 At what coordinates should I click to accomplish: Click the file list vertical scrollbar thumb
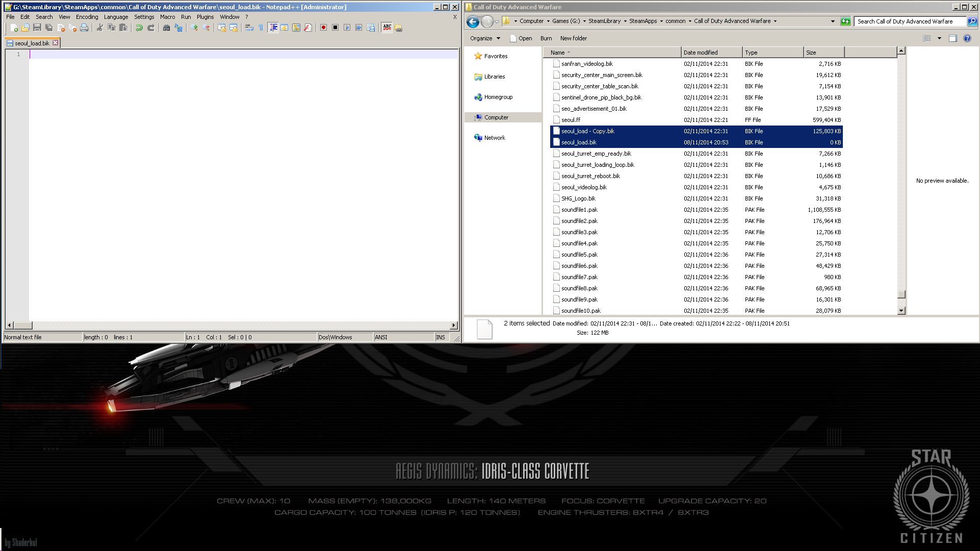coord(901,294)
